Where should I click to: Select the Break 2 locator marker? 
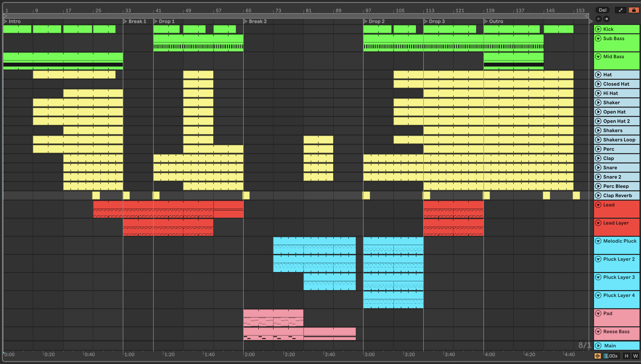(x=245, y=21)
